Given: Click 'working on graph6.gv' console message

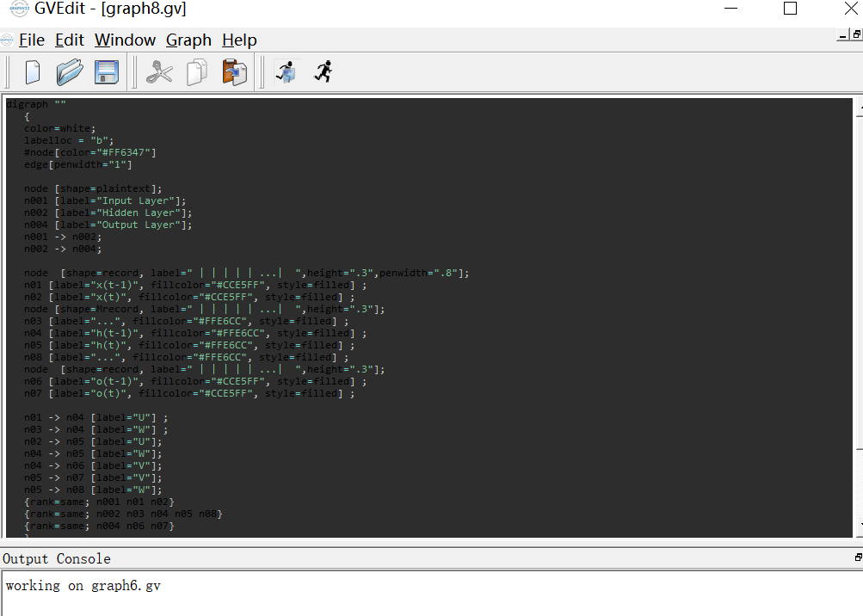Looking at the screenshot, I should 83,586.
